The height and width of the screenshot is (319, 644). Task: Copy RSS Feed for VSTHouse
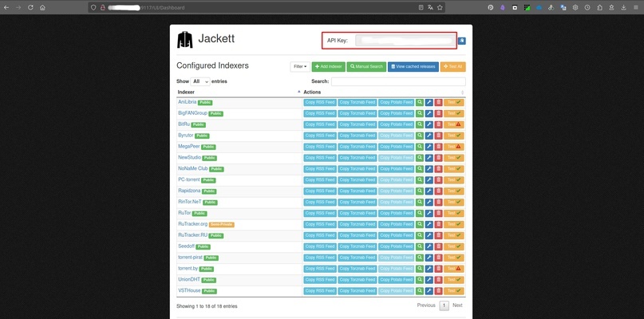pyautogui.click(x=320, y=290)
